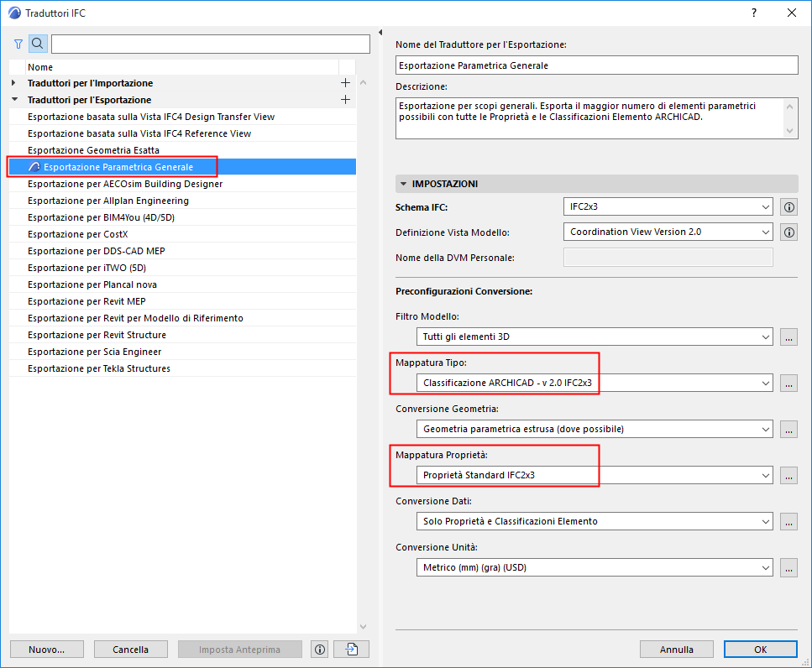Open info for Definizione Vista Modello
This screenshot has width=812, height=668.
point(788,232)
